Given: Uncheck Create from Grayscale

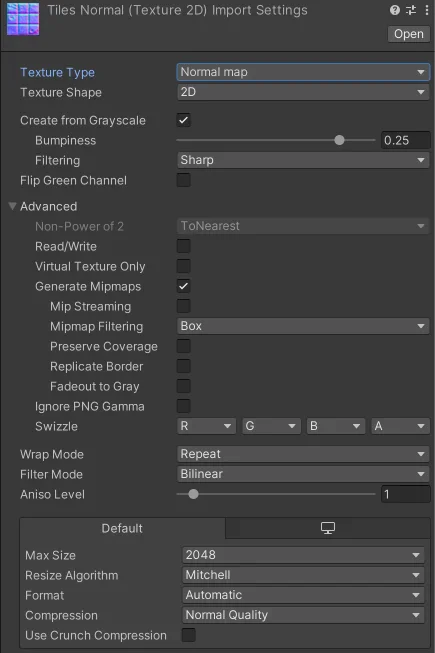Looking at the screenshot, I should tap(184, 120).
